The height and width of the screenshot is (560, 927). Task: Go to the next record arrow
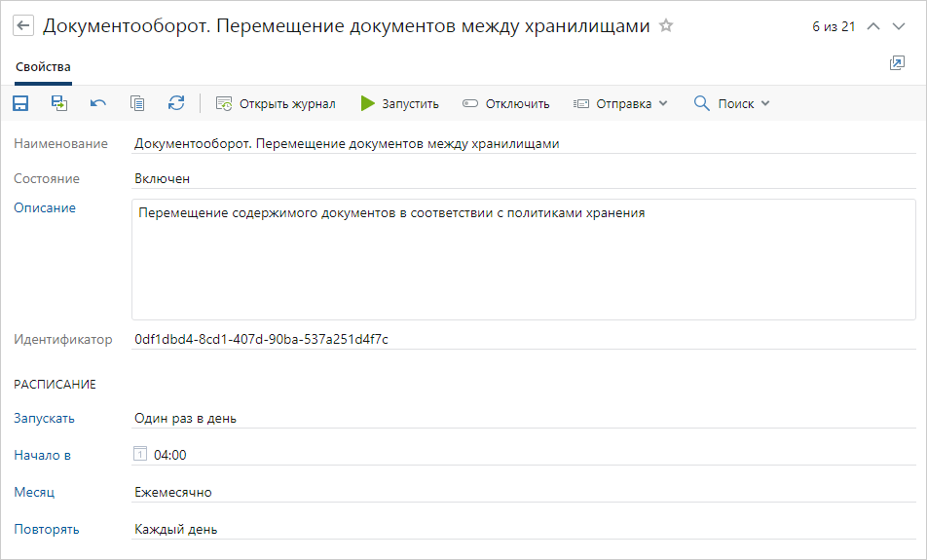point(899,26)
